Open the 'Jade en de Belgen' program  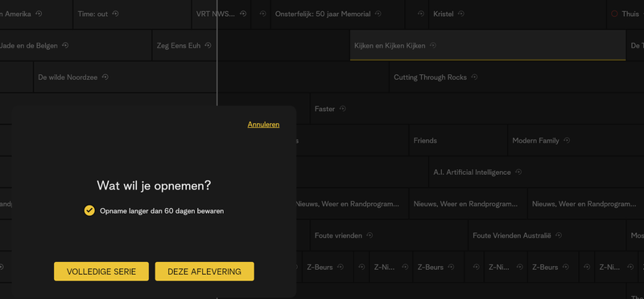[76, 45]
